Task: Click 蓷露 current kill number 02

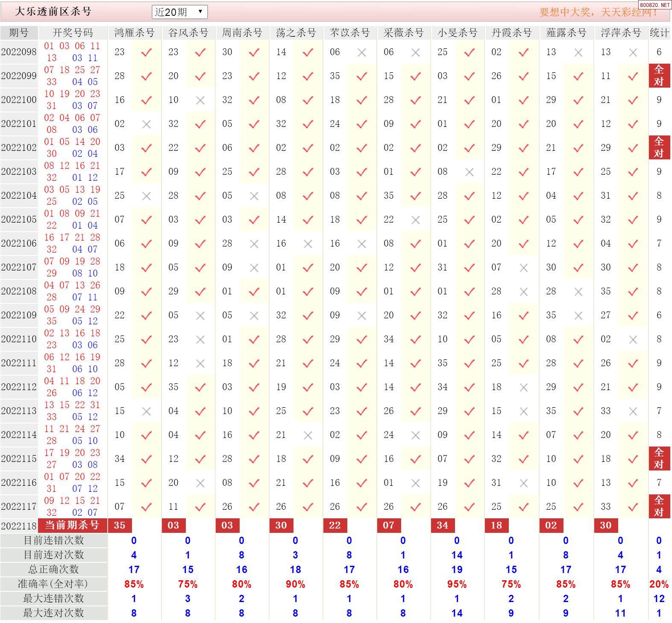Action: [551, 525]
